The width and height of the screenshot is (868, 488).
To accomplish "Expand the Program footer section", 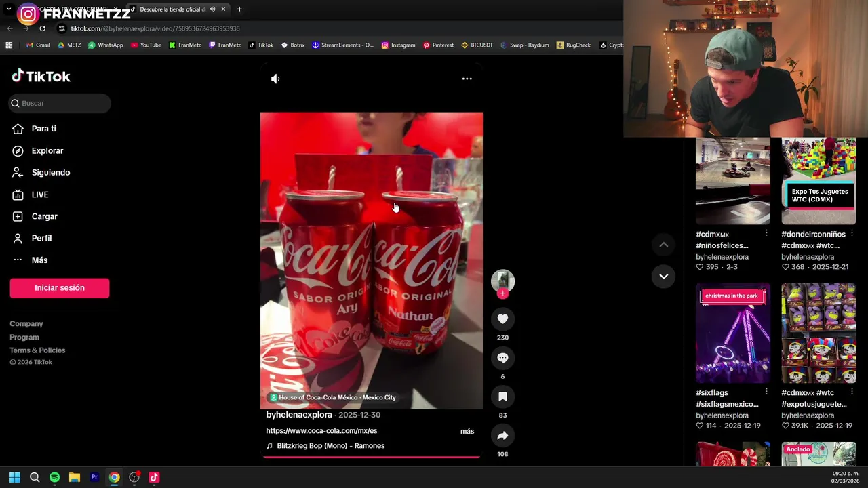I will point(24,337).
